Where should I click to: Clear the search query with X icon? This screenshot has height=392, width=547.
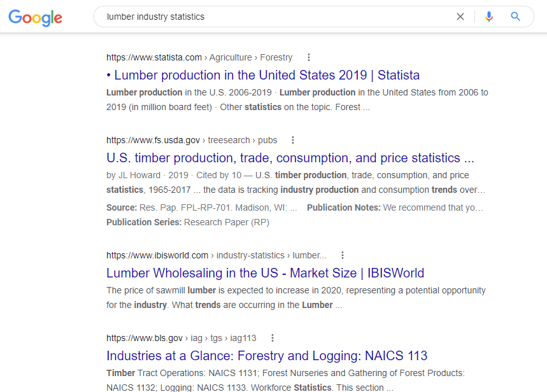460,17
